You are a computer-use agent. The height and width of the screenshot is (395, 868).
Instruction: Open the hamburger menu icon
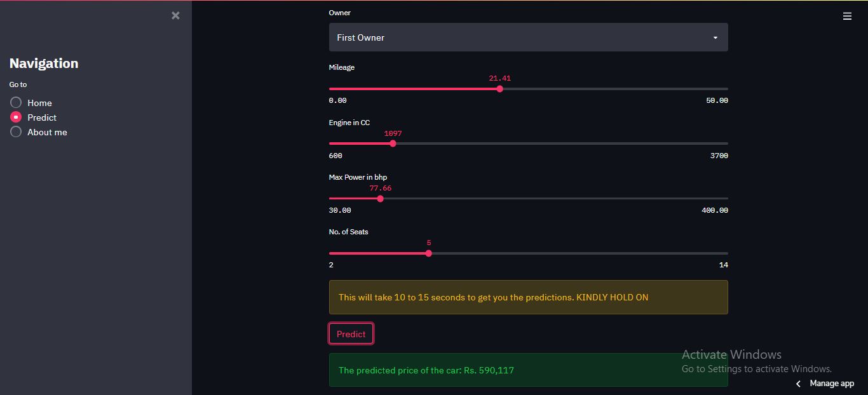[847, 17]
